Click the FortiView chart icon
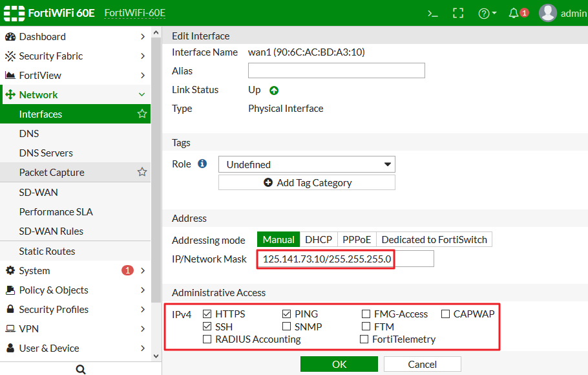The image size is (588, 375). pos(10,76)
